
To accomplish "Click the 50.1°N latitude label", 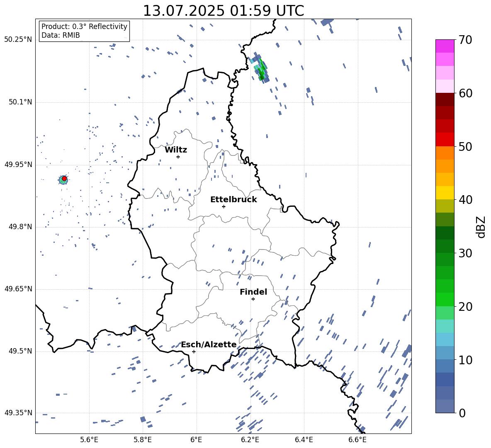I will [20, 102].
